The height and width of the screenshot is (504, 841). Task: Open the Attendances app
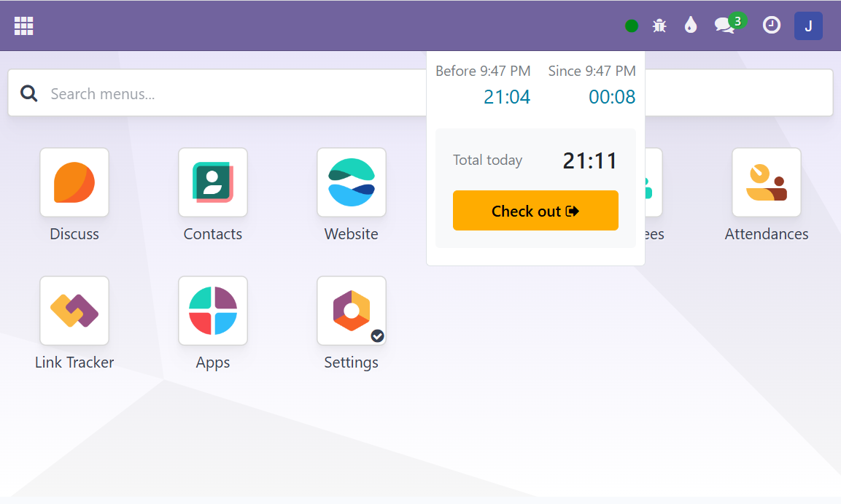[766, 182]
